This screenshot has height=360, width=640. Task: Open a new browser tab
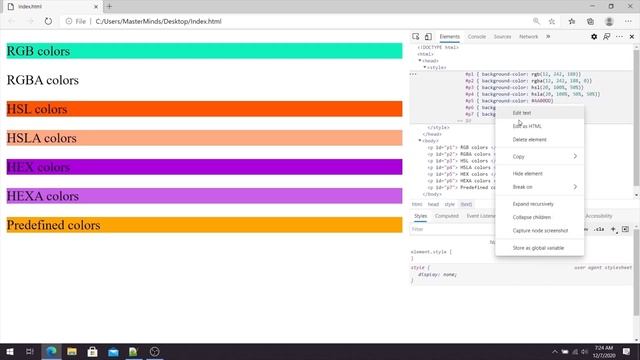[x=109, y=7]
